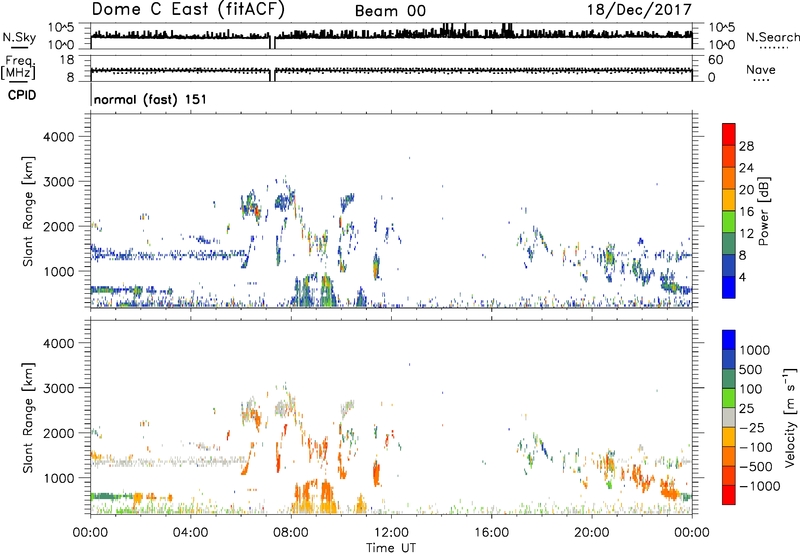800x554 pixels.
Task: Click the "Nave" legend label
Action: pyautogui.click(x=761, y=70)
